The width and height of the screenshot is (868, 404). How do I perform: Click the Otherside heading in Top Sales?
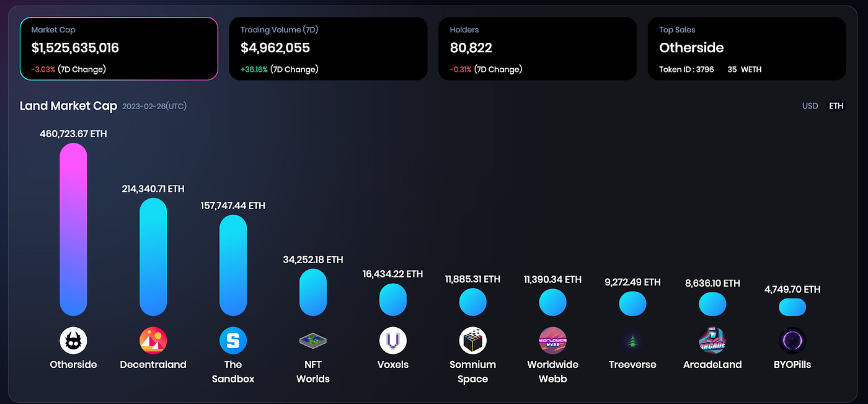coord(691,48)
